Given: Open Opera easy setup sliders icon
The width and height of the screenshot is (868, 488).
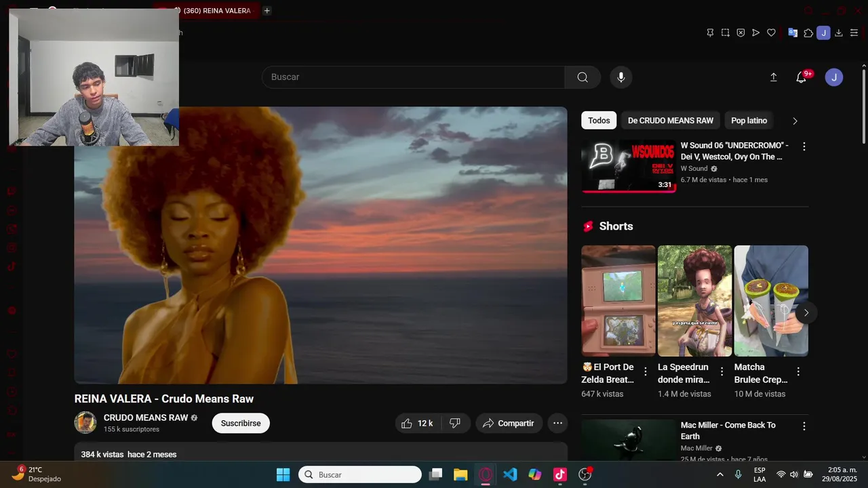Looking at the screenshot, I should 854,33.
